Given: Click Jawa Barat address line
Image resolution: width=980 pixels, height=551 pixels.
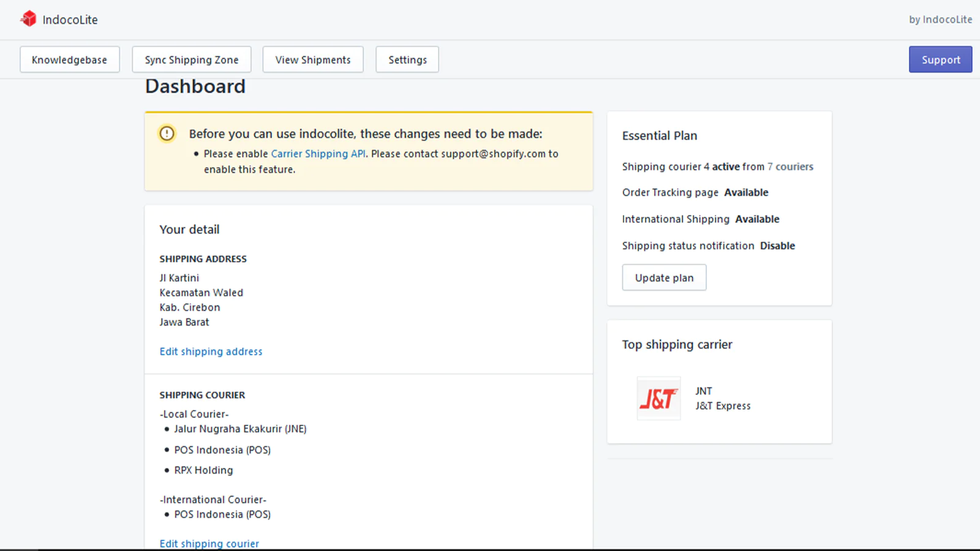Looking at the screenshot, I should [x=184, y=322].
